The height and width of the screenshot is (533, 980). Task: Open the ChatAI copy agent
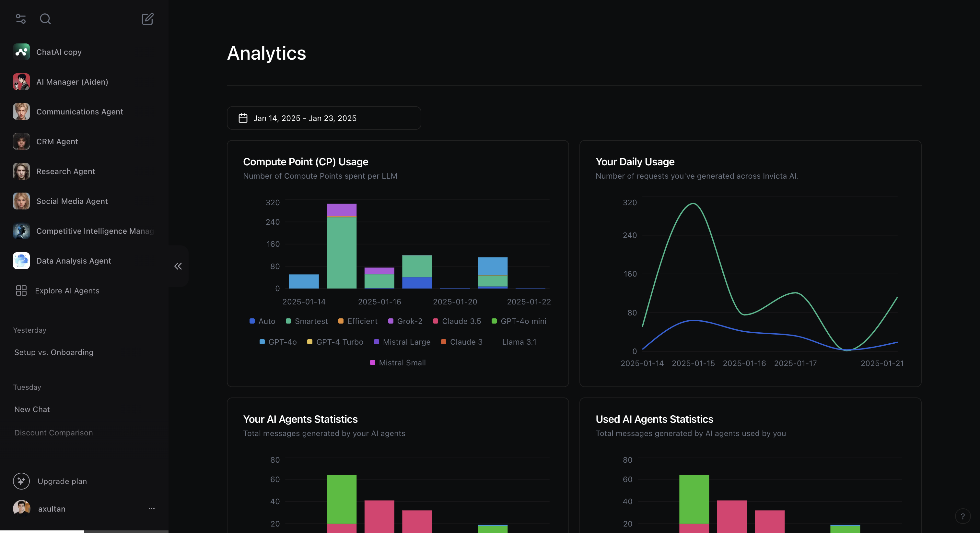click(59, 52)
